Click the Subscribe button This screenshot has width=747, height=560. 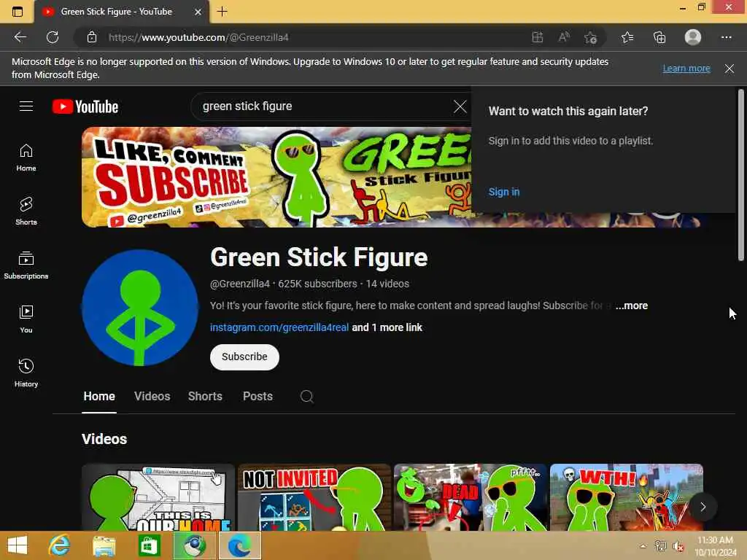coord(244,357)
